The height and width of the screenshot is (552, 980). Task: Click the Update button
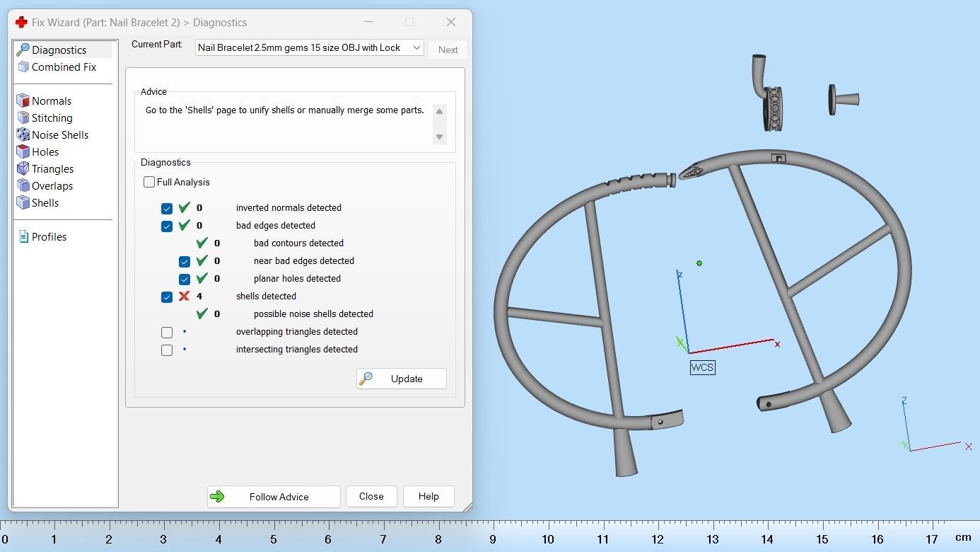[402, 379]
